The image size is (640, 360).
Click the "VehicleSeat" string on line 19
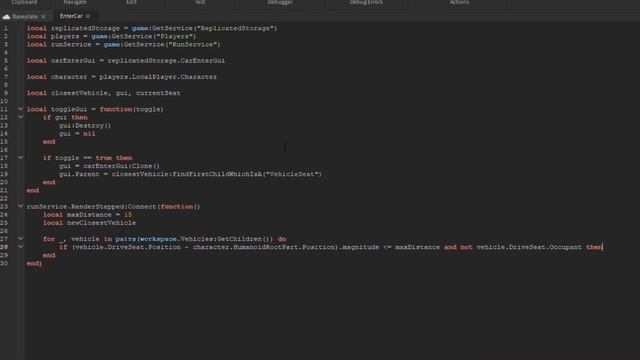click(292, 174)
